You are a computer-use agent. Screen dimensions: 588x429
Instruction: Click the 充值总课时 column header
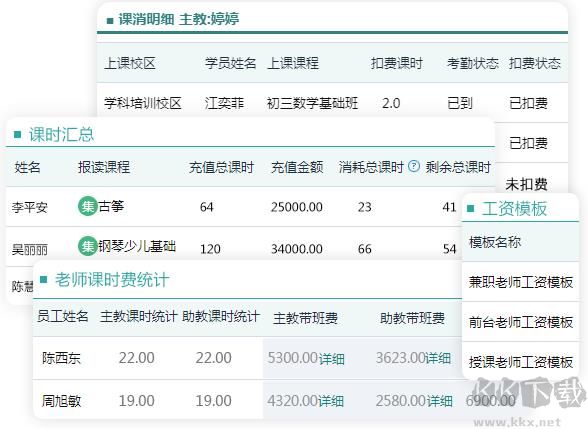(x=222, y=167)
